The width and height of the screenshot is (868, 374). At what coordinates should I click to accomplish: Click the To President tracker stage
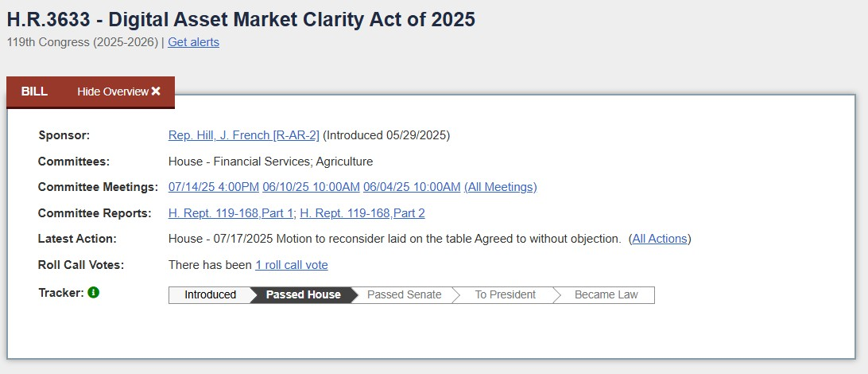505,295
